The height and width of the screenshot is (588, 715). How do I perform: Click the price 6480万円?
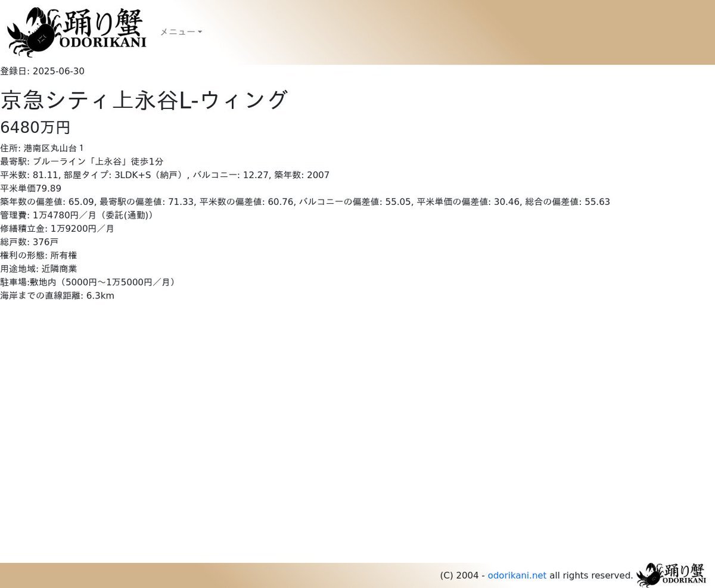pyautogui.click(x=35, y=127)
